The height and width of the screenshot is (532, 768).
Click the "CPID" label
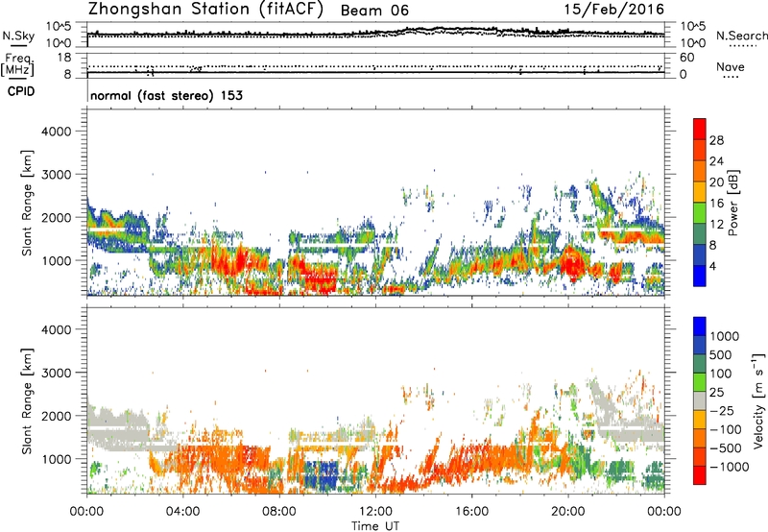21,91
